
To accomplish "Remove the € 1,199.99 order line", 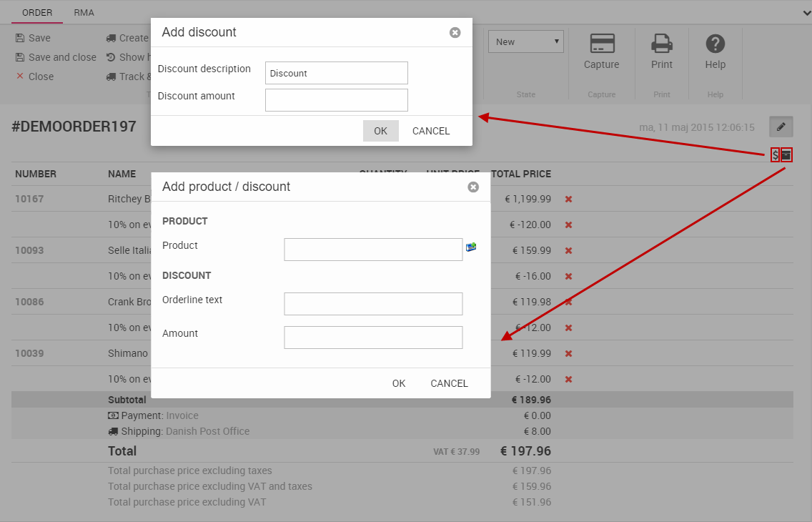I will tap(568, 199).
